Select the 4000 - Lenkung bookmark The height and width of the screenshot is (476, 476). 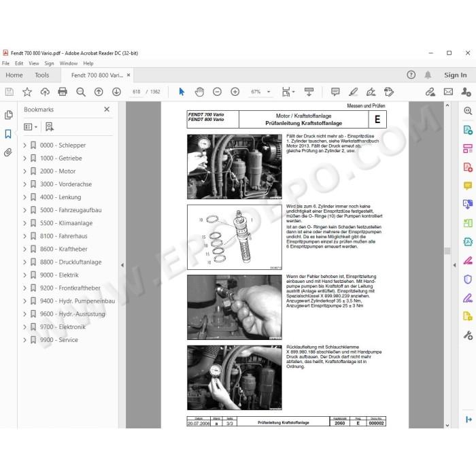[x=61, y=197]
